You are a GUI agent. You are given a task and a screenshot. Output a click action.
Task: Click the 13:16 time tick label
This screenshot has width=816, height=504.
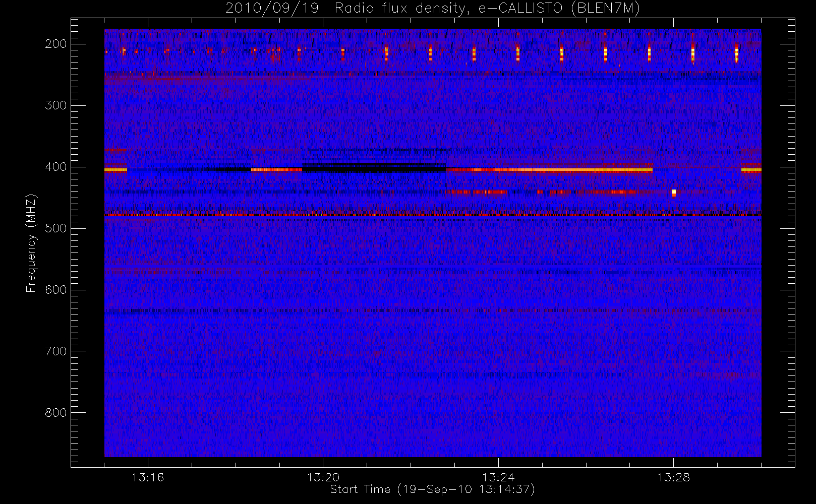point(148,477)
